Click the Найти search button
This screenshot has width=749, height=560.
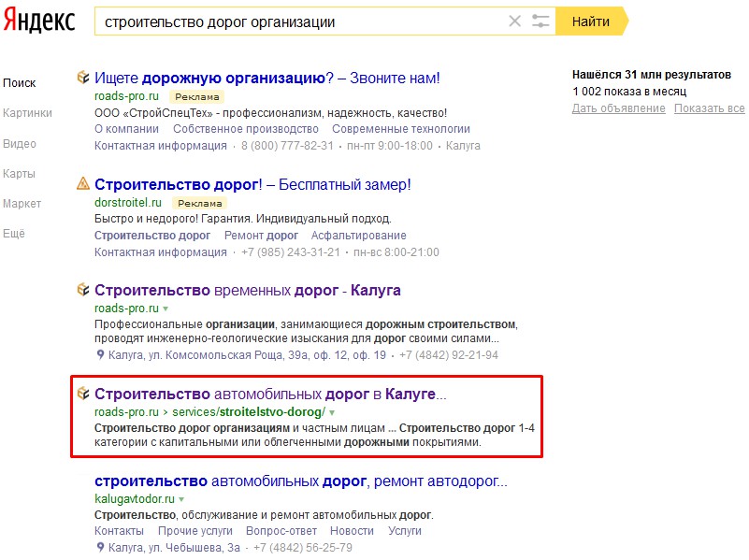[x=591, y=22]
